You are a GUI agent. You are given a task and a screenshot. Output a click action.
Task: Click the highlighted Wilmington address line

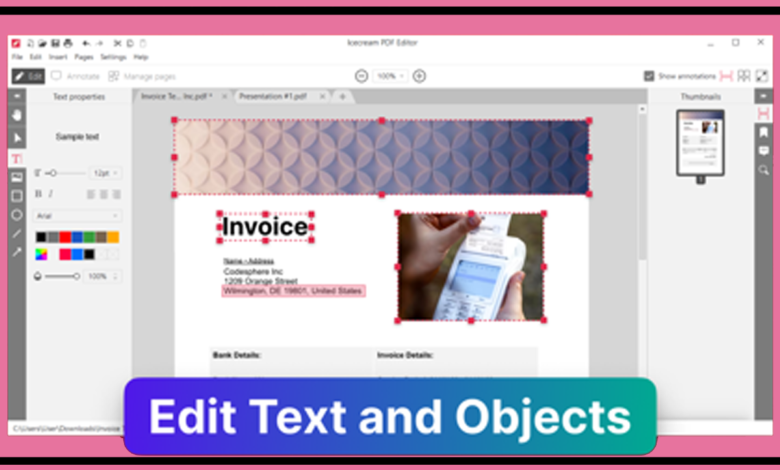293,291
